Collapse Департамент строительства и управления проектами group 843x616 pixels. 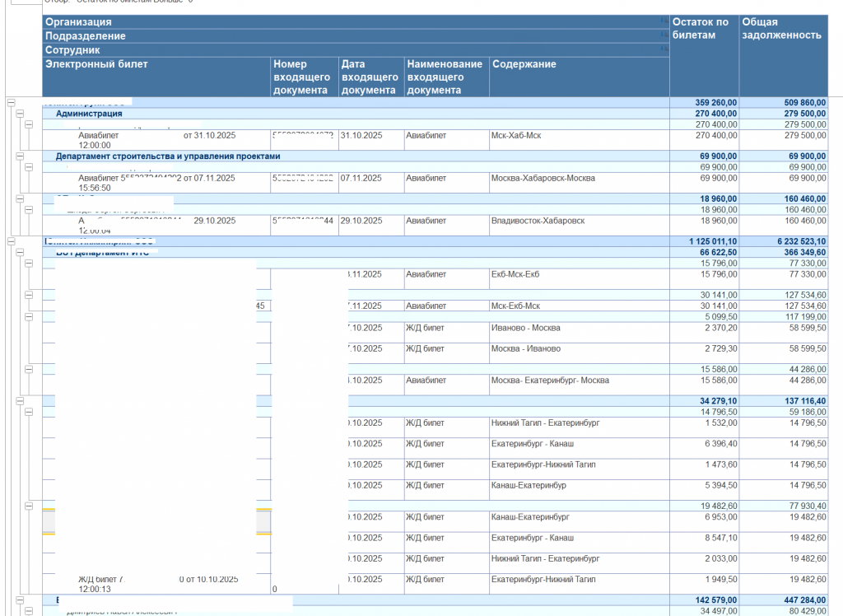[20, 156]
